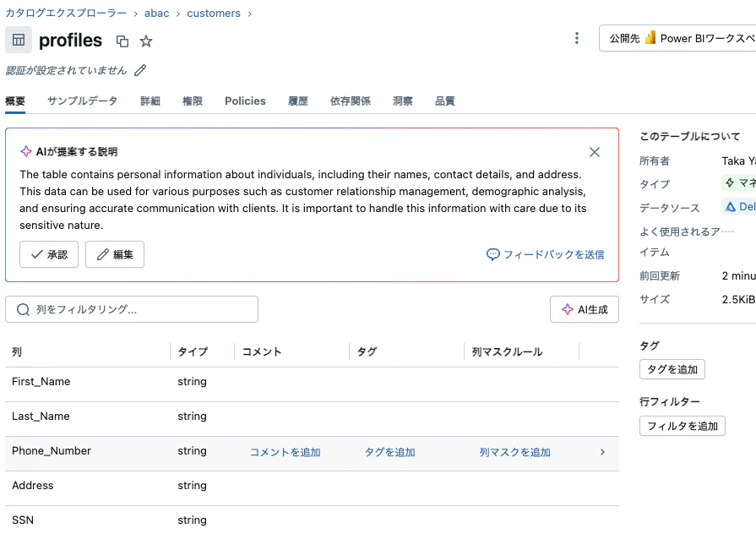Add tag to Phone_Number column
Screen dimensions: 756x539
pyautogui.click(x=389, y=452)
